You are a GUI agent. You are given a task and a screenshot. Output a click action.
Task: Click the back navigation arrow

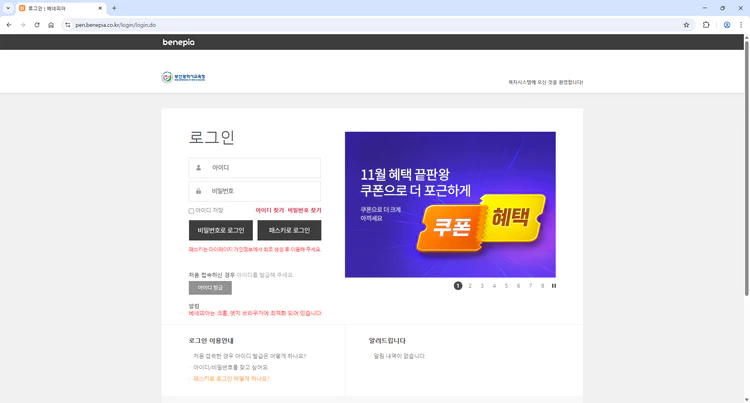pyautogui.click(x=9, y=25)
